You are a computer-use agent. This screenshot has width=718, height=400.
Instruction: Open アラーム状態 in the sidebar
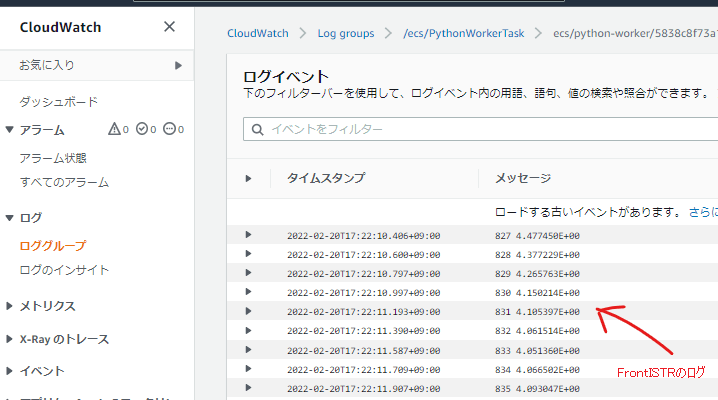(x=53, y=158)
